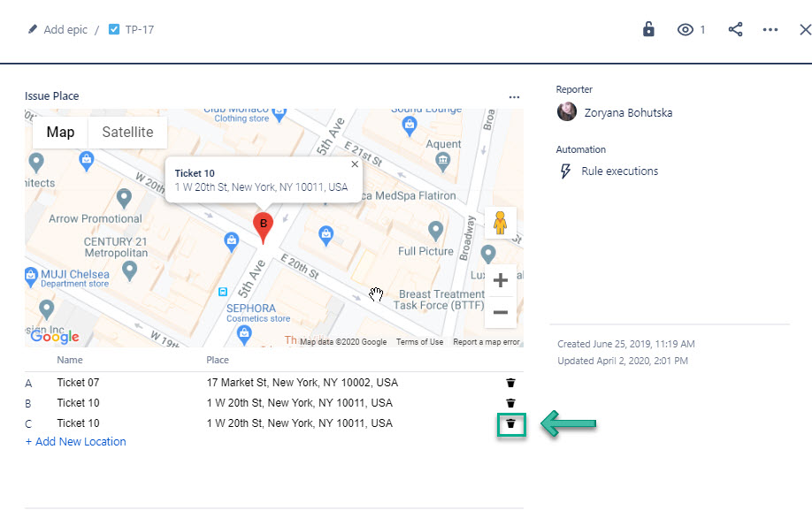
Task: Open the Issue Place panel options menu
Action: (514, 96)
